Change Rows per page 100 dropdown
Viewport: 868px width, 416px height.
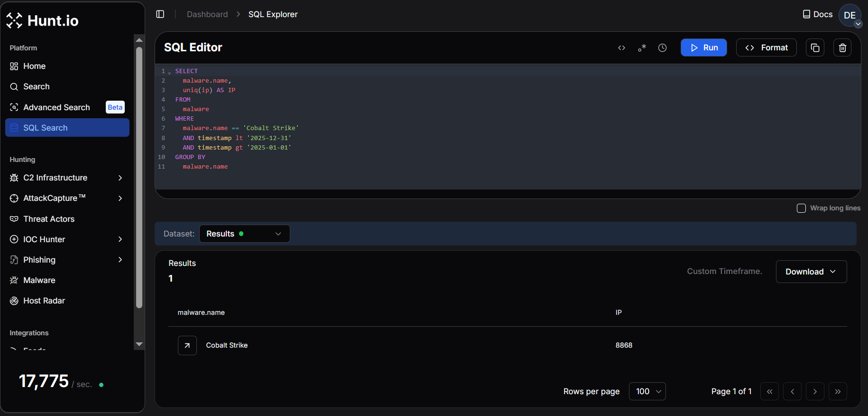pyautogui.click(x=647, y=391)
